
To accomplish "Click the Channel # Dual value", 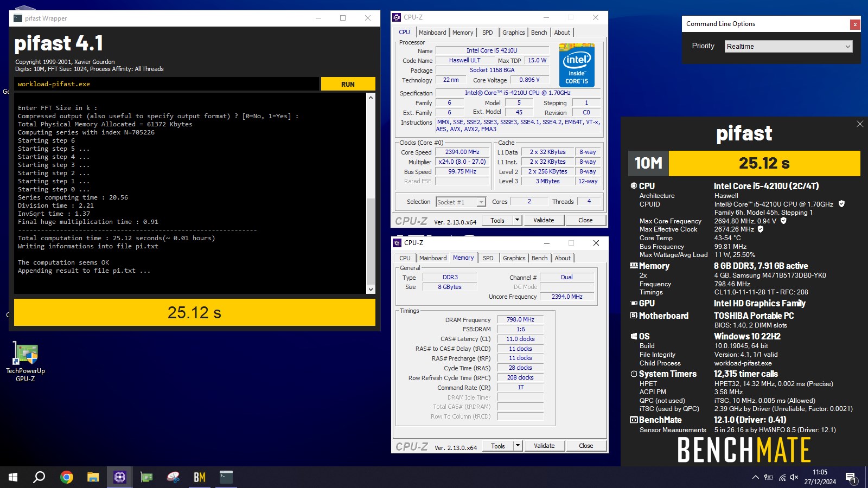I will (566, 277).
